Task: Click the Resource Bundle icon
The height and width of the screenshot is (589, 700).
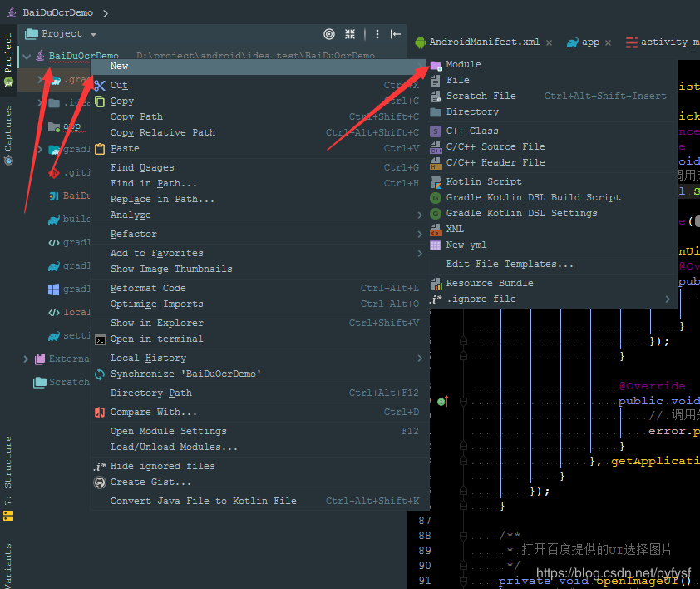Action: 436,284
